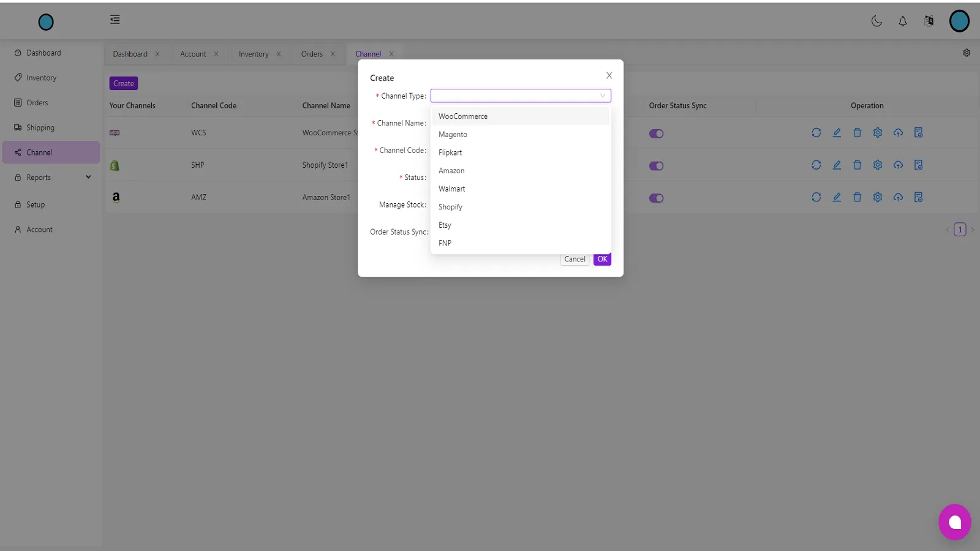This screenshot has height=551, width=980.
Task: Cancel the Create channel dialog
Action: [574, 259]
